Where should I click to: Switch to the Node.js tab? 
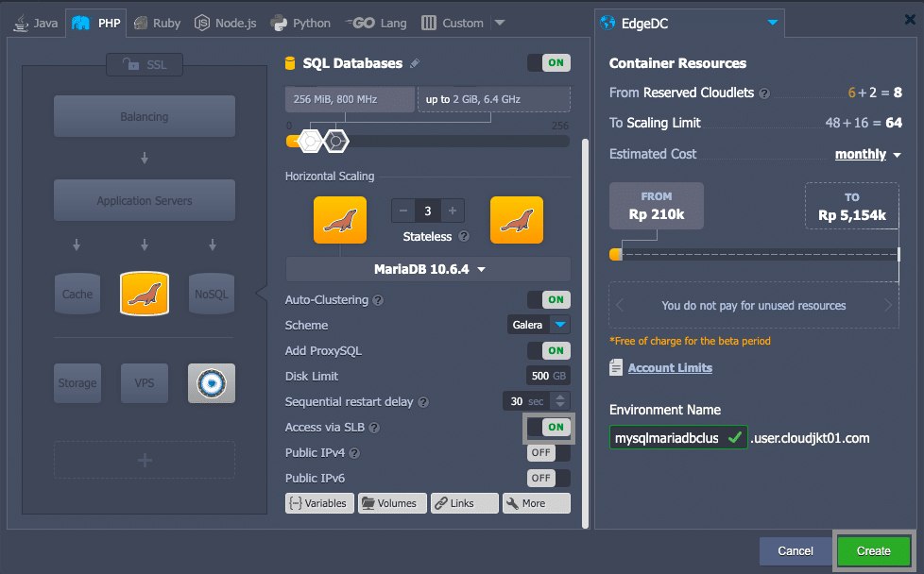(226, 23)
